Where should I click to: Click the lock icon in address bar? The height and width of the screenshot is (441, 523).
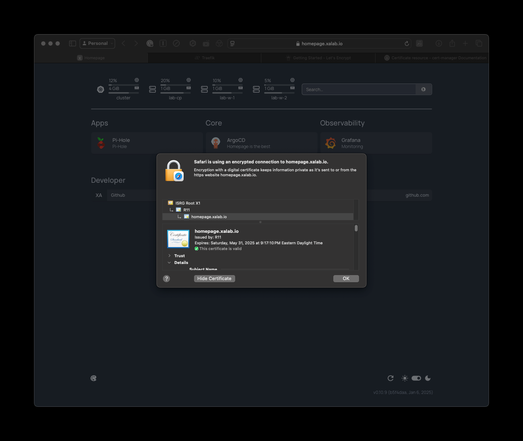(x=298, y=44)
